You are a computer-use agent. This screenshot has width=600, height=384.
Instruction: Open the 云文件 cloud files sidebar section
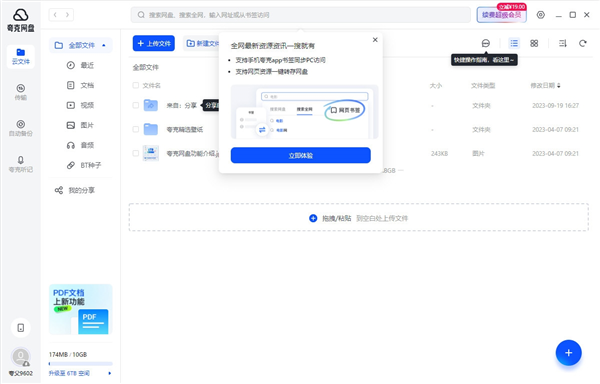point(21,57)
